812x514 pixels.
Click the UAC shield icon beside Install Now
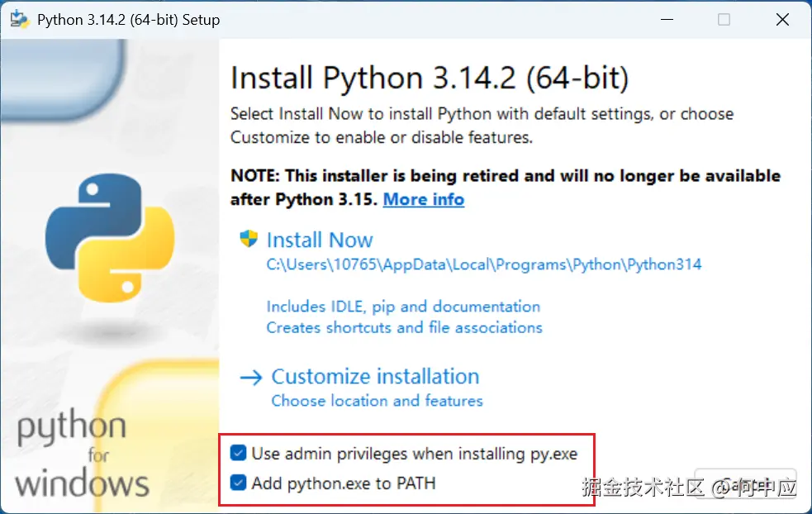coord(249,240)
